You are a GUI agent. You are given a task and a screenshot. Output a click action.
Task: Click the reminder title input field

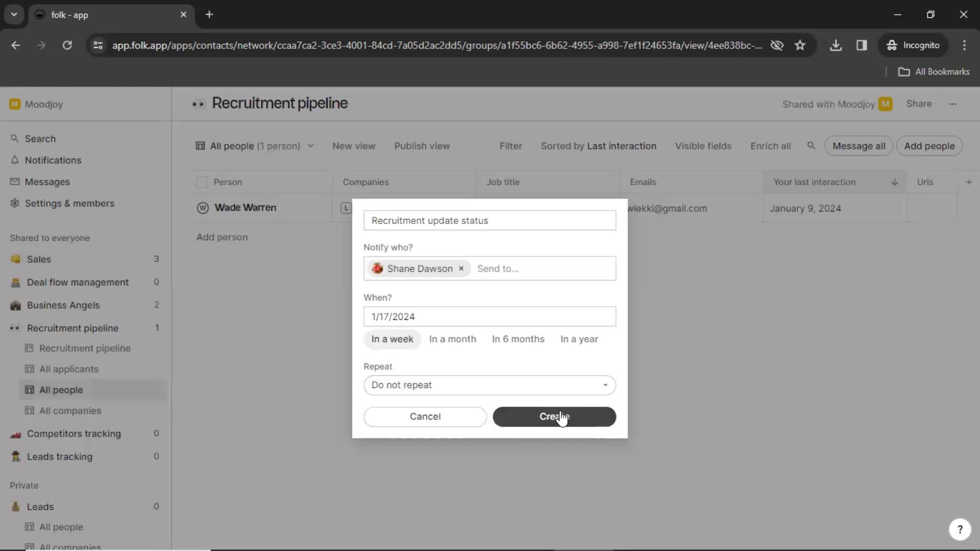[489, 220]
